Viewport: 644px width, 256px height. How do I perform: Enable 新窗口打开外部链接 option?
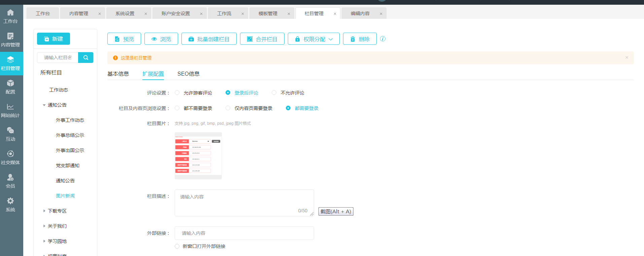point(177,246)
